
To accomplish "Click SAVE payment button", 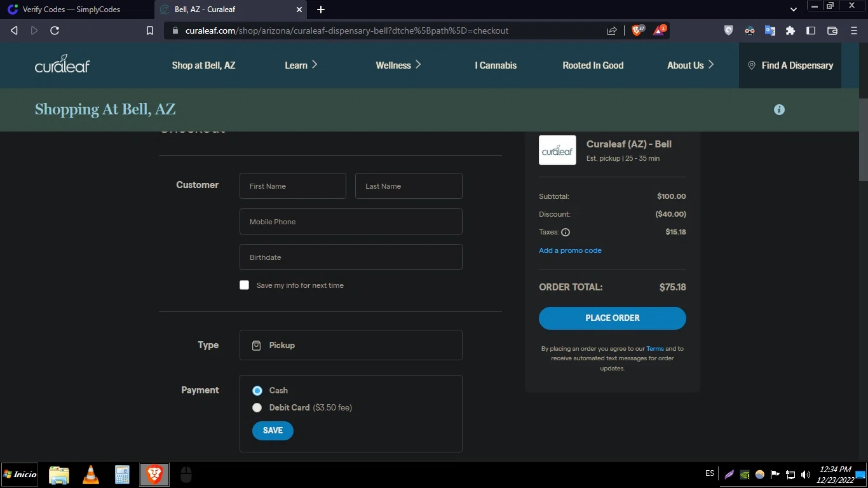I will pos(273,431).
